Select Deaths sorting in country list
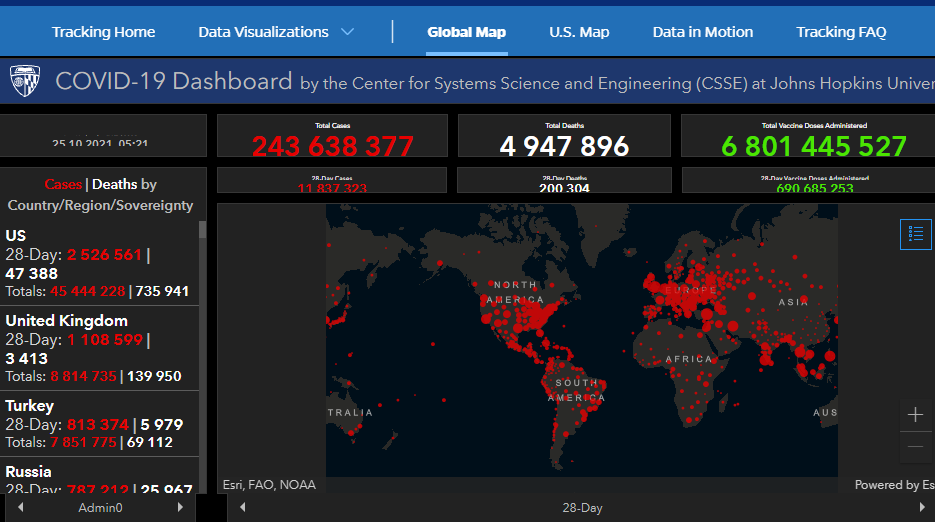 pos(114,184)
